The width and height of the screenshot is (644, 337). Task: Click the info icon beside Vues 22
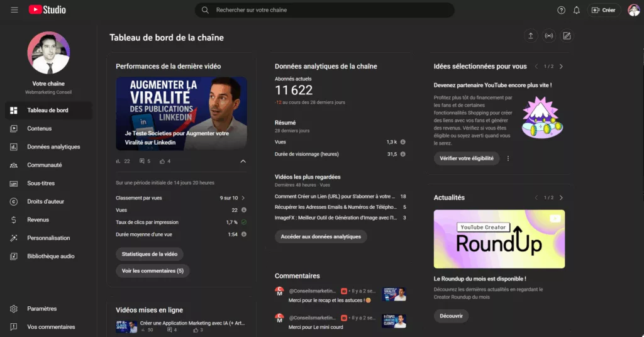click(x=244, y=210)
